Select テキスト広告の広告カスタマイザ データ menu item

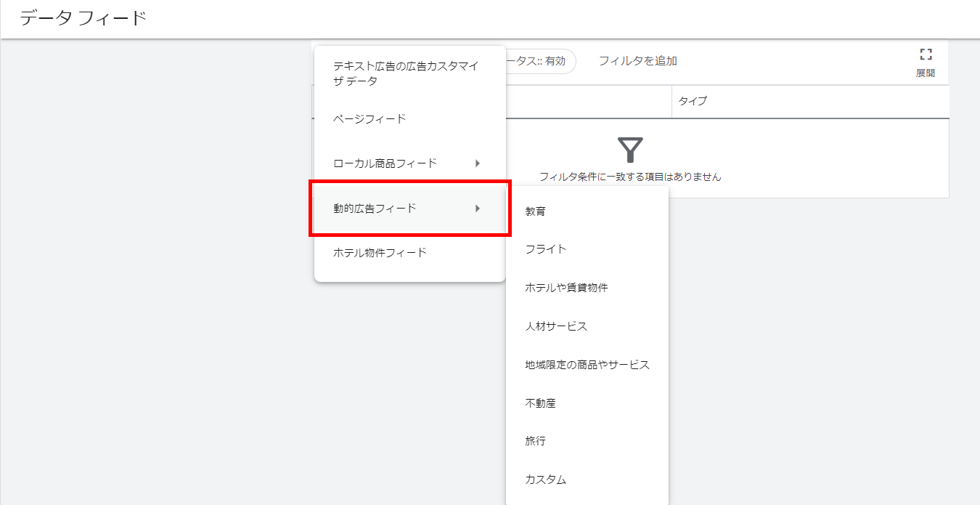point(407,73)
